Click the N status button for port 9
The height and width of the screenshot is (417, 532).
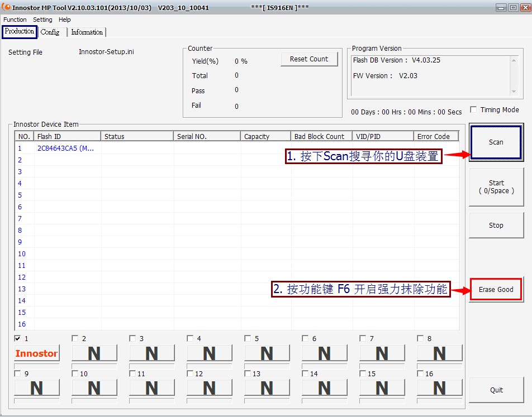(37, 387)
